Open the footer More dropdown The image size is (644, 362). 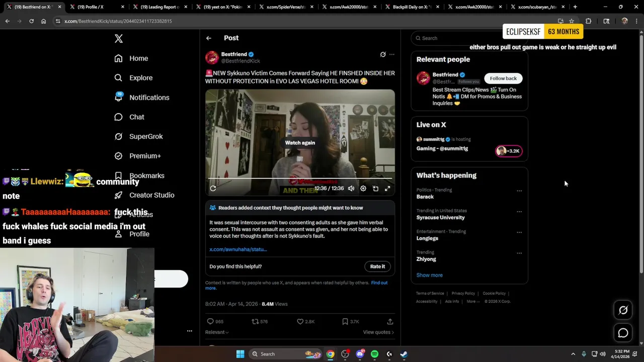point(472,302)
